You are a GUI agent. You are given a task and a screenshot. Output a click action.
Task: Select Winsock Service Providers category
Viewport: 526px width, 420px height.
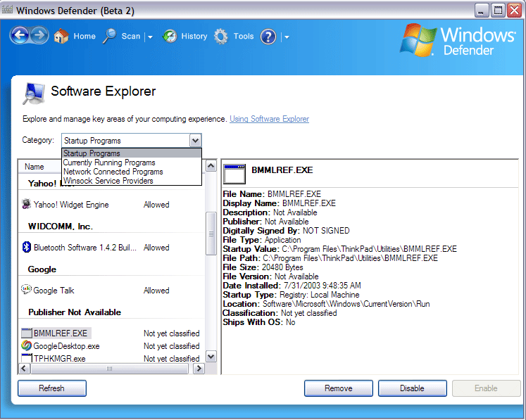(x=132, y=181)
